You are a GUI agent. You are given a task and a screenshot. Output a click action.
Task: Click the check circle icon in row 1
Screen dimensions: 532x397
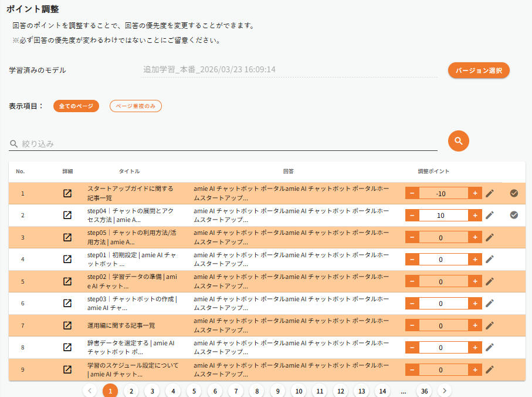pyautogui.click(x=514, y=193)
